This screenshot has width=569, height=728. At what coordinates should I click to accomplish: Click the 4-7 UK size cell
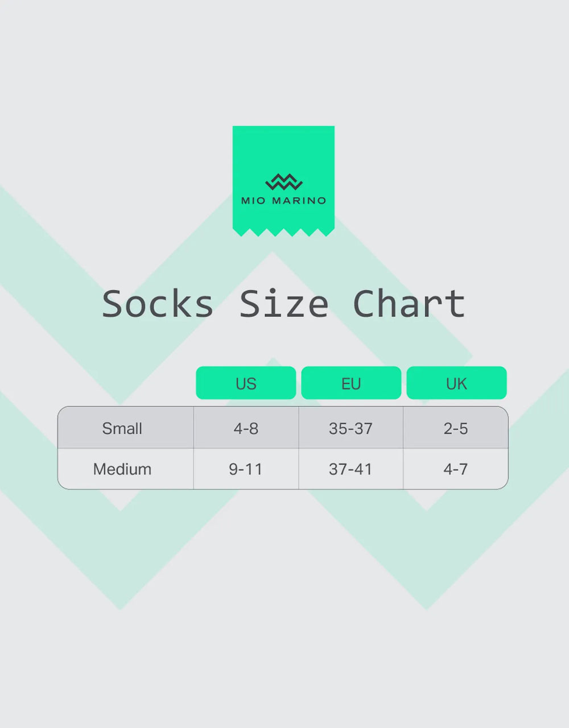(x=456, y=469)
